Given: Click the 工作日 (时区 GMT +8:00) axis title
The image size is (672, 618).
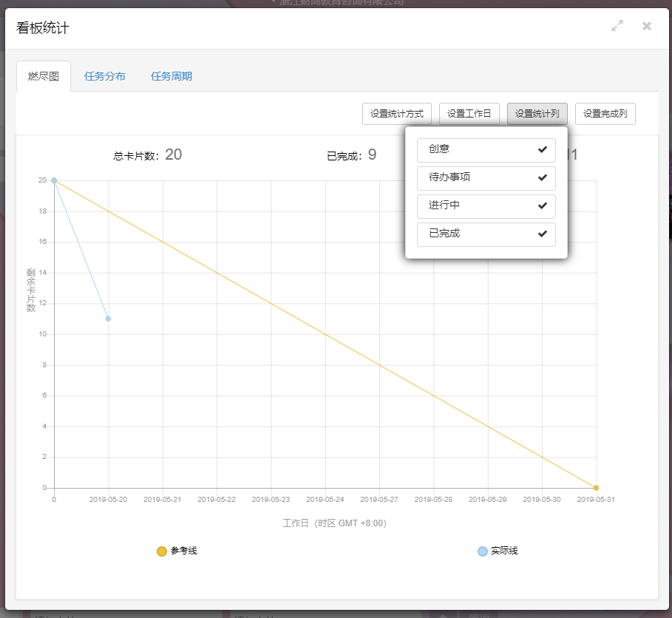Looking at the screenshot, I should click(334, 523).
